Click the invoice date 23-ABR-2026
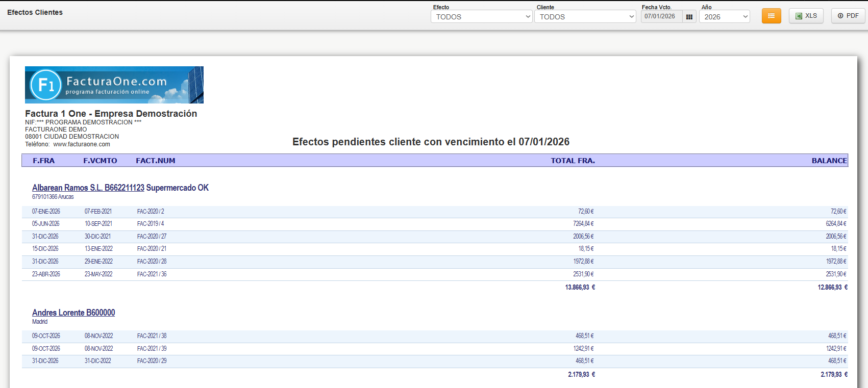The image size is (868, 388). click(46, 274)
